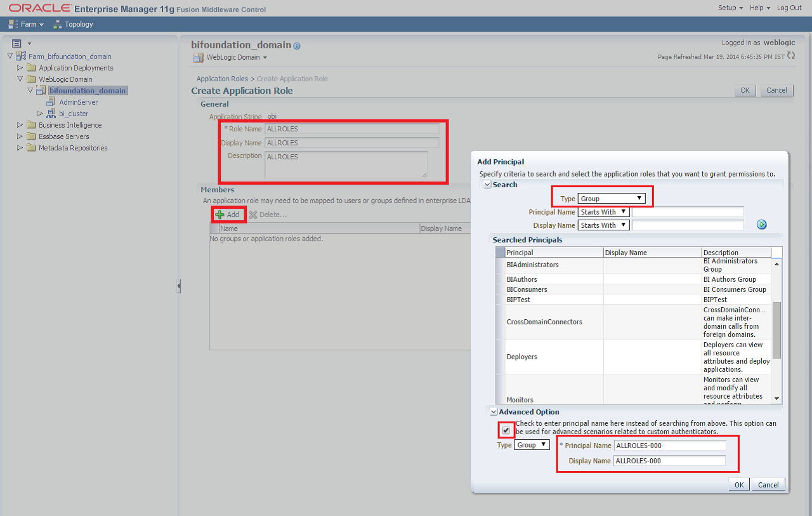Screen dimensions: 812x516
Task: Enable the enter principal name manually checkbox
Action: 506,430
